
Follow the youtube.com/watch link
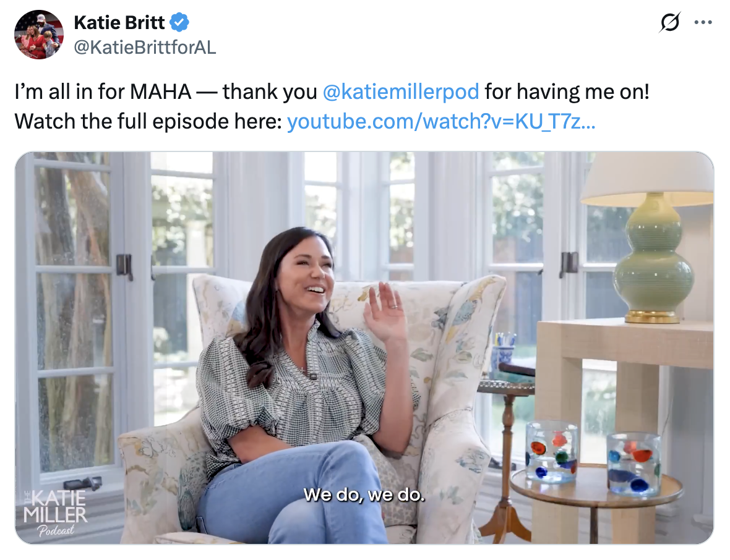click(441, 121)
